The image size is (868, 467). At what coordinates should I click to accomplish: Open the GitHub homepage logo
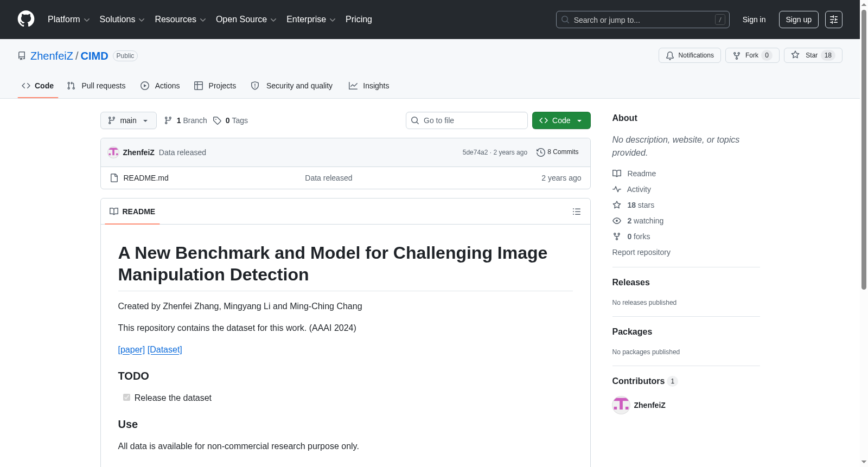tap(26, 19)
